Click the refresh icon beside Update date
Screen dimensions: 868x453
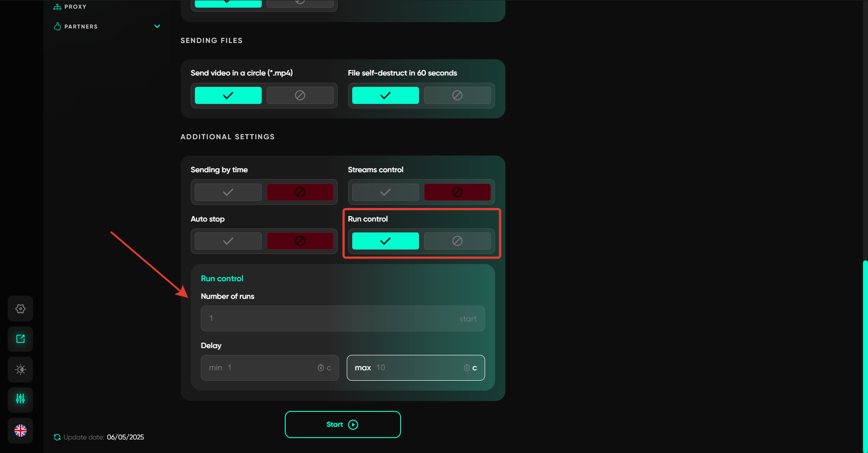(x=57, y=437)
